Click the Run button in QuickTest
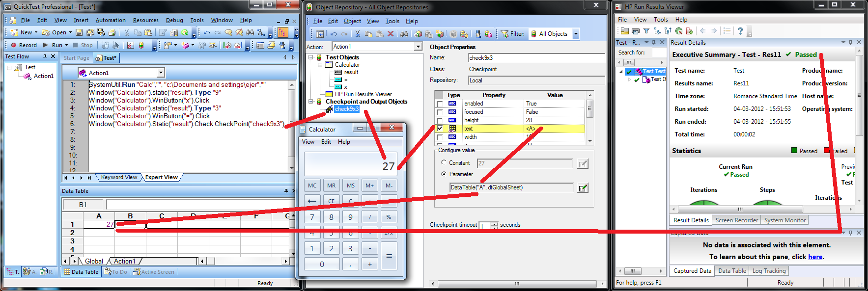 tap(53, 45)
